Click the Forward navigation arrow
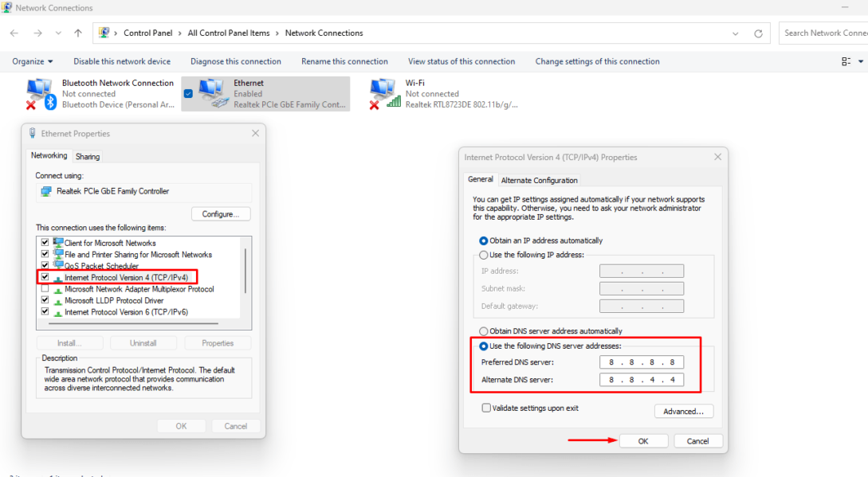This screenshot has width=868, height=477. click(x=37, y=33)
